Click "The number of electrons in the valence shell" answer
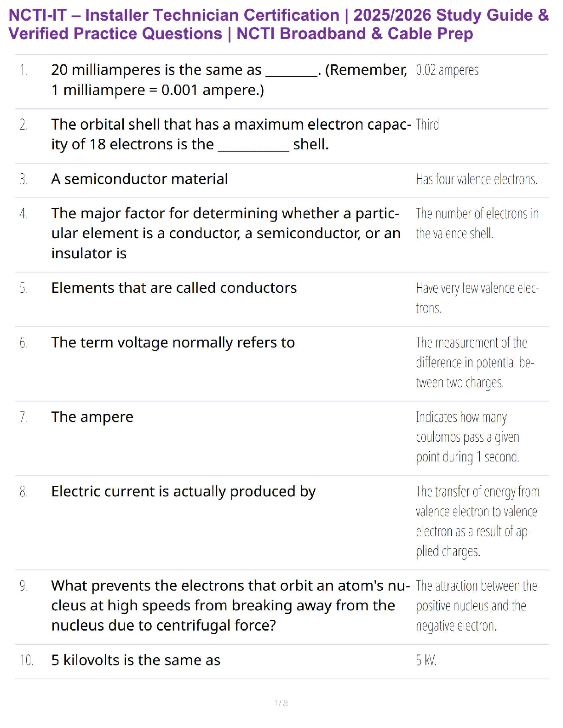 tap(477, 223)
